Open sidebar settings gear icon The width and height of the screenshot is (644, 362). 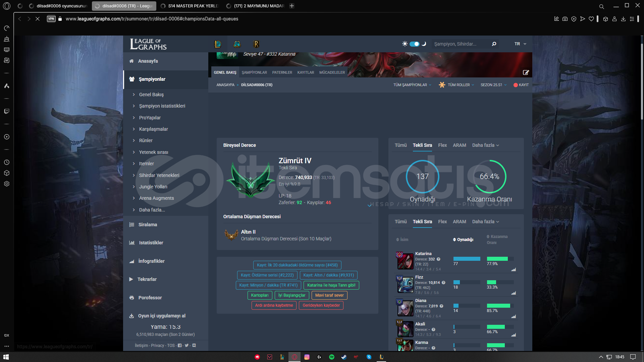(7, 184)
